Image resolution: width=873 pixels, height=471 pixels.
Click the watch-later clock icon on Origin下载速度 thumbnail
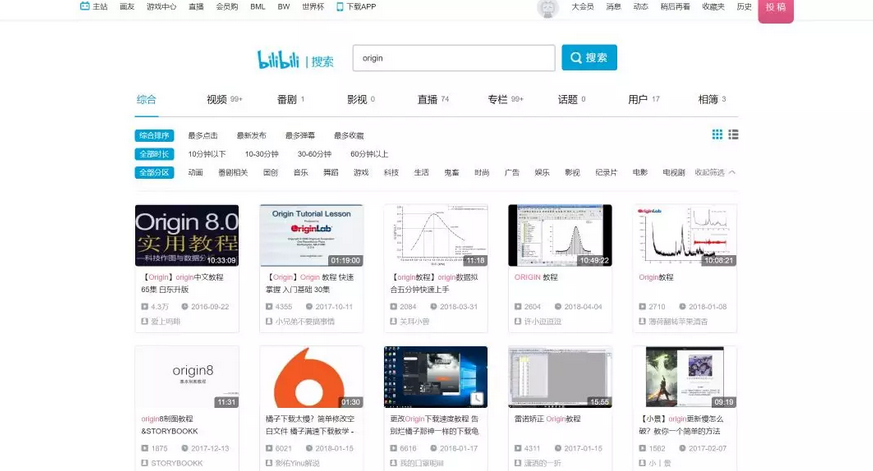click(x=478, y=399)
